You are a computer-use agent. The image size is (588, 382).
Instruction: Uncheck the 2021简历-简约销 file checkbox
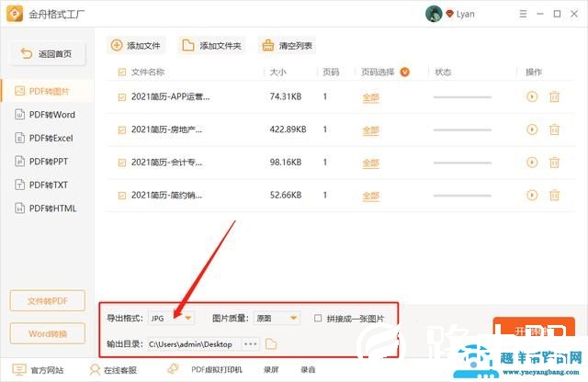click(122, 196)
